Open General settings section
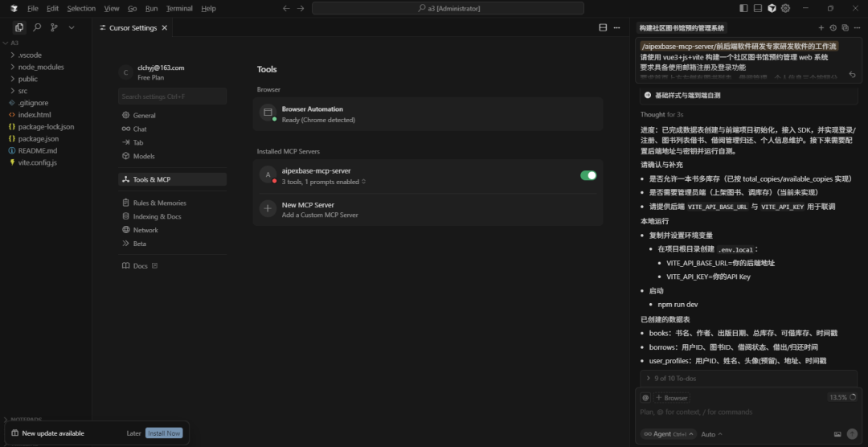 [172, 115]
